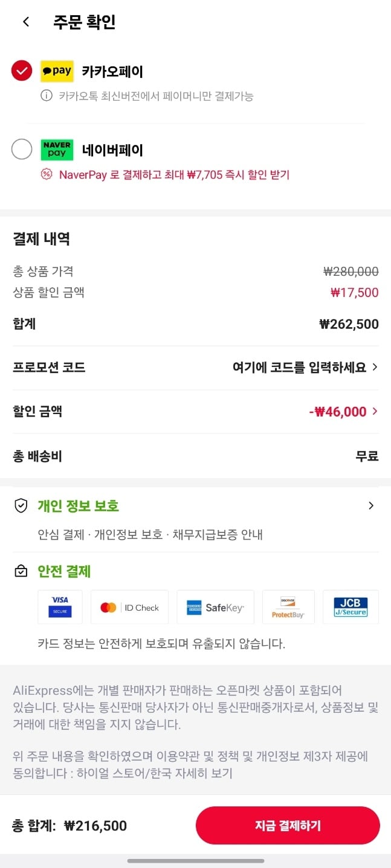Tap the Naver Pay logo icon
391x868 pixels.
coord(57,150)
